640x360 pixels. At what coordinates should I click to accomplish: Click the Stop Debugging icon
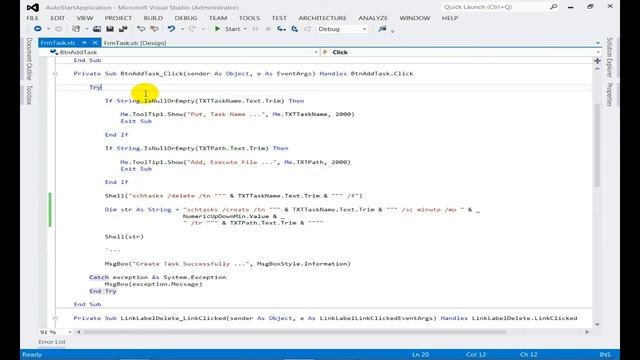268,29
